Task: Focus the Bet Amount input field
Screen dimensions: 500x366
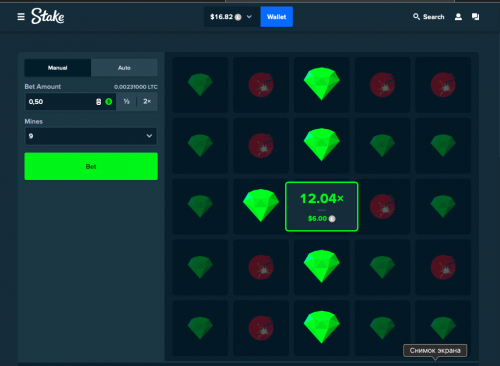Action: coord(70,102)
